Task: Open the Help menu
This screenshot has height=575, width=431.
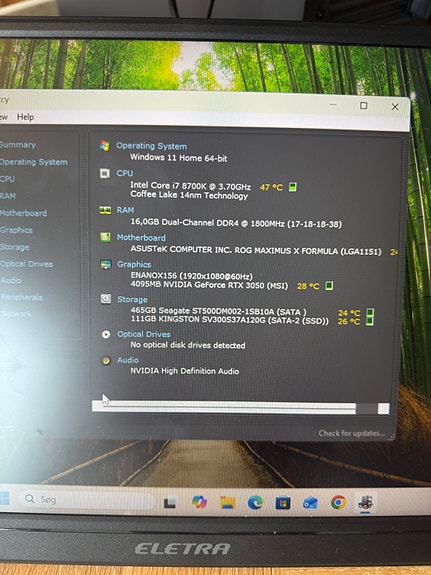Action: (25, 117)
